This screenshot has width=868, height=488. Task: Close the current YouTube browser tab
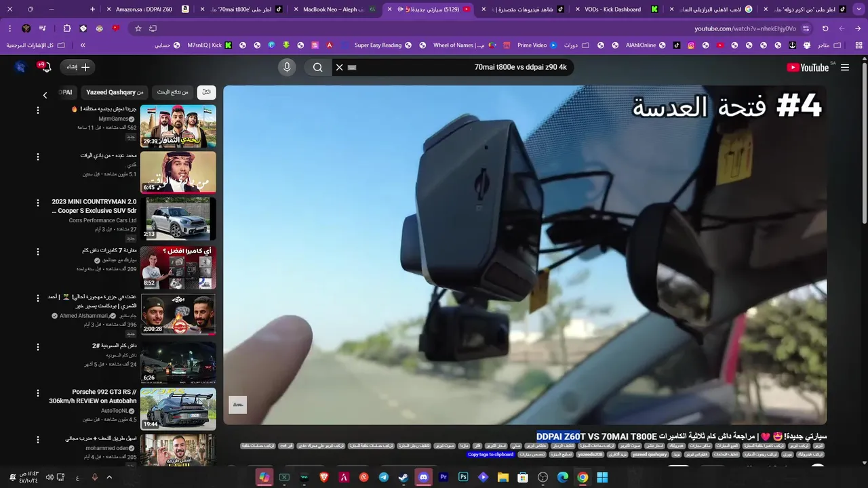pos(389,9)
